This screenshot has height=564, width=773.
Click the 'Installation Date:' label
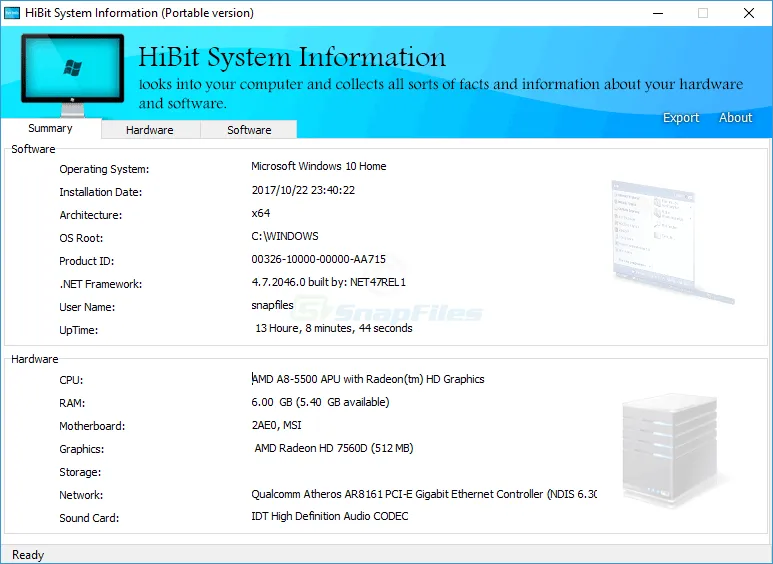(x=101, y=192)
